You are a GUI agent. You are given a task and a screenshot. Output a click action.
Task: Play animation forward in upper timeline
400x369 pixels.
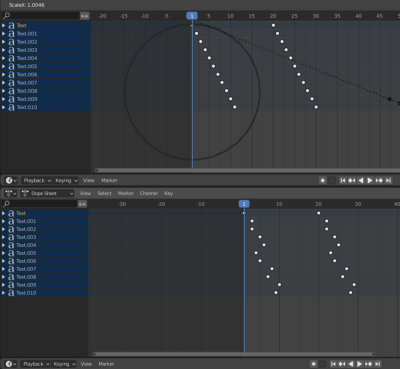pyautogui.click(x=370, y=180)
